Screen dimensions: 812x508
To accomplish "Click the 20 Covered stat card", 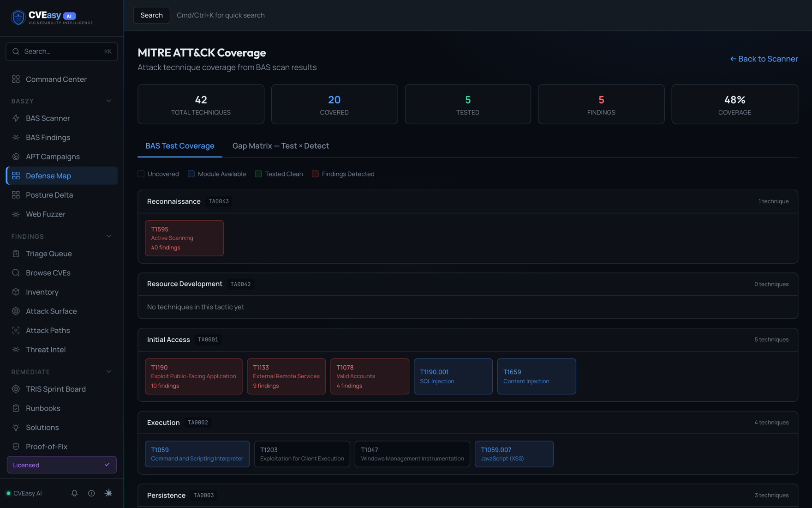I will pos(334,104).
